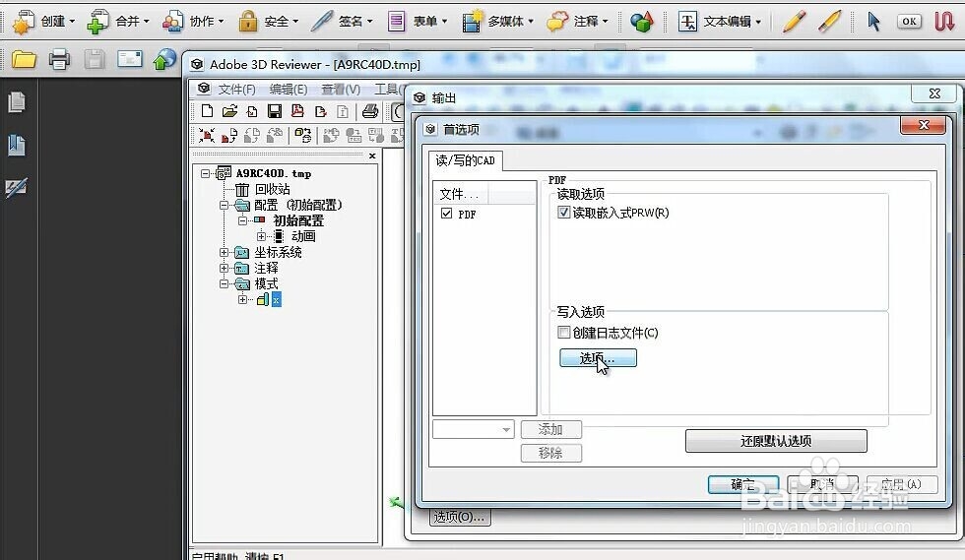Click the 文件... column header in format list
965x560 pixels.
[461, 195]
